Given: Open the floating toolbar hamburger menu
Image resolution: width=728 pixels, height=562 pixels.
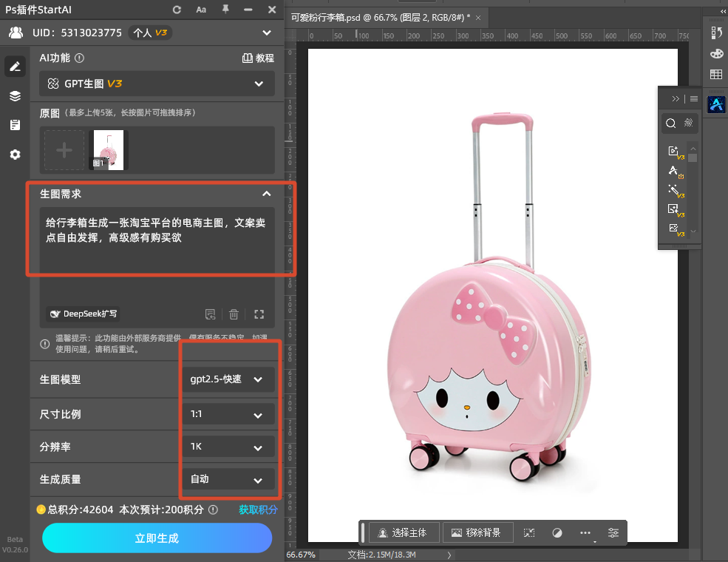Looking at the screenshot, I should [694, 98].
